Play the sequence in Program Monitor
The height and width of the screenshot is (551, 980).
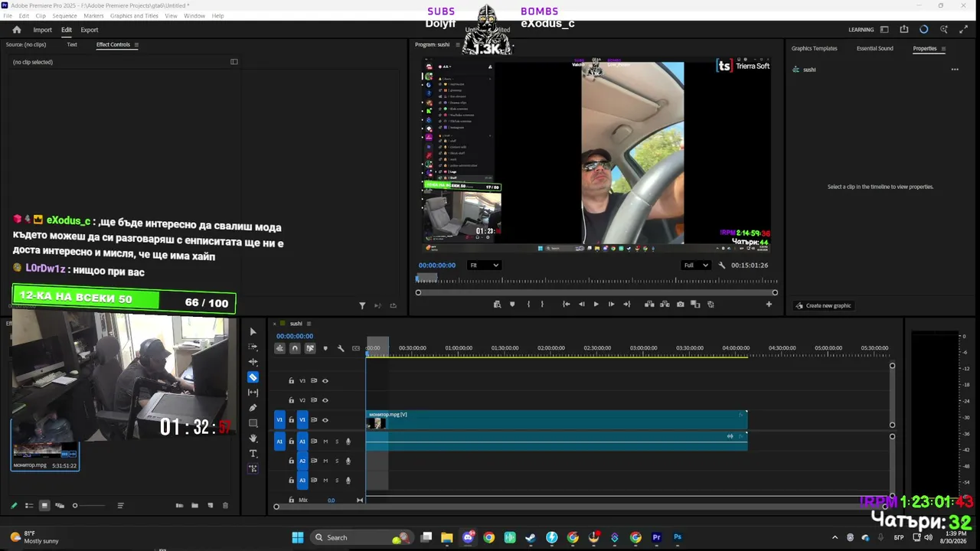pyautogui.click(x=596, y=305)
